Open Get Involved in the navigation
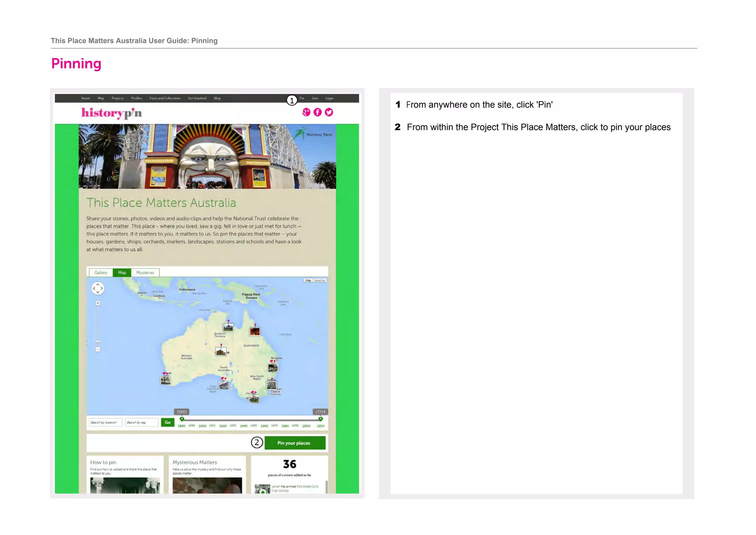The height and width of the screenshot is (535, 756). point(197,98)
